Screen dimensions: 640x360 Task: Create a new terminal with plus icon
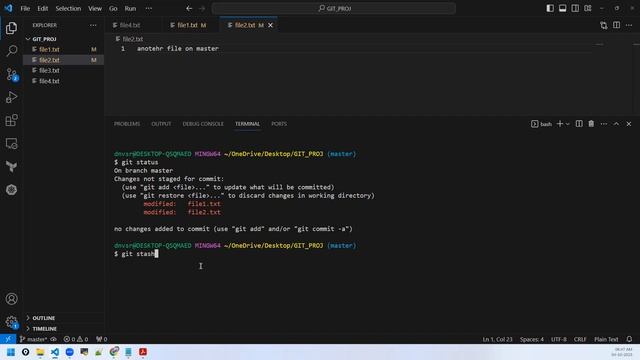(560, 124)
